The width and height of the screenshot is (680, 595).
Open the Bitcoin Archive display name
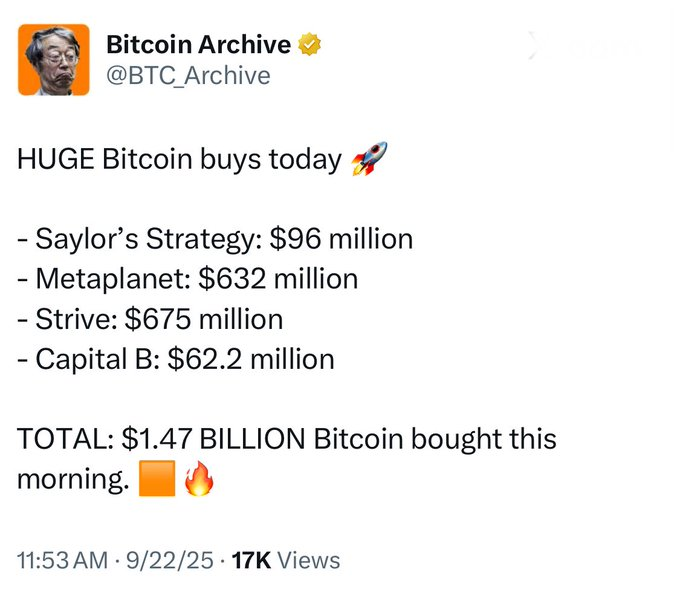[199, 44]
